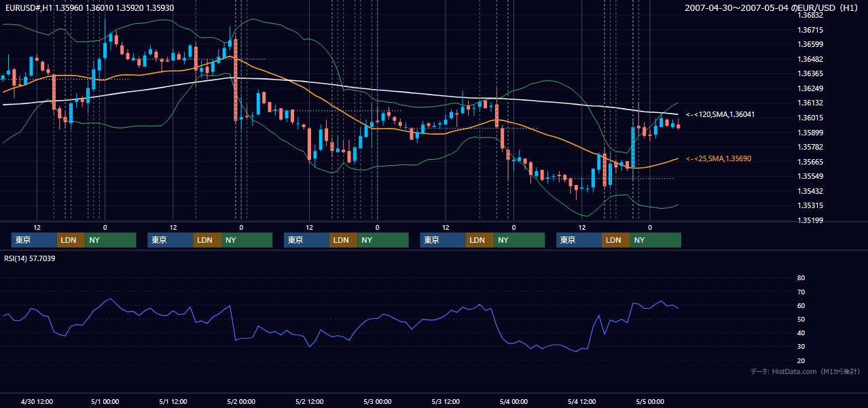The width and height of the screenshot is (868, 408).
Task: Click the 1.36249 price axis value
Action: (x=810, y=88)
